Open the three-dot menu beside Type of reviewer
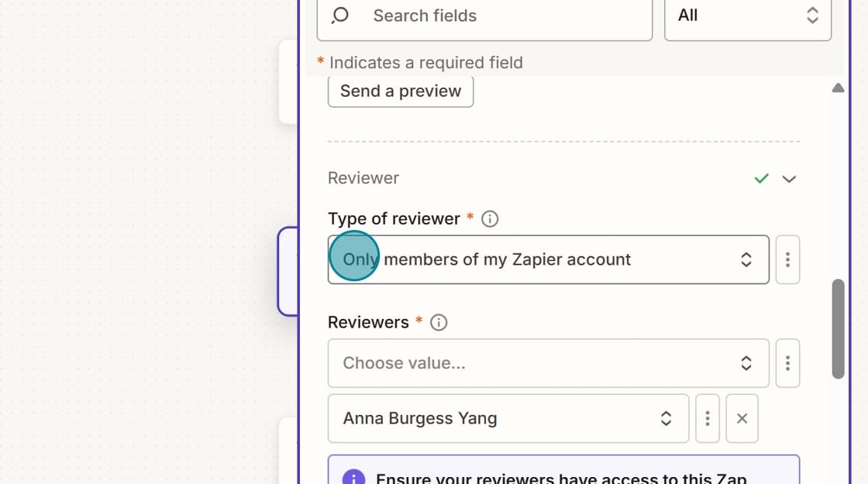This screenshot has width=868, height=484. [x=787, y=259]
